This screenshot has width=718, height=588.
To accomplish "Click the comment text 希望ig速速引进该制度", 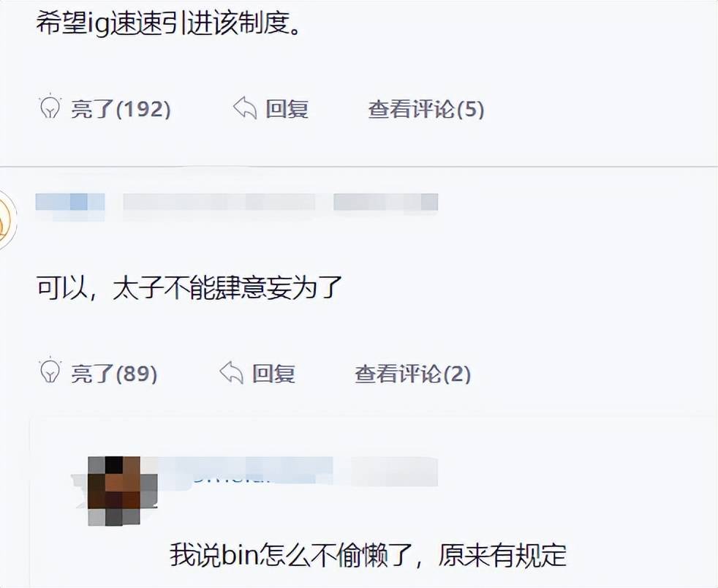I will point(169,23).
